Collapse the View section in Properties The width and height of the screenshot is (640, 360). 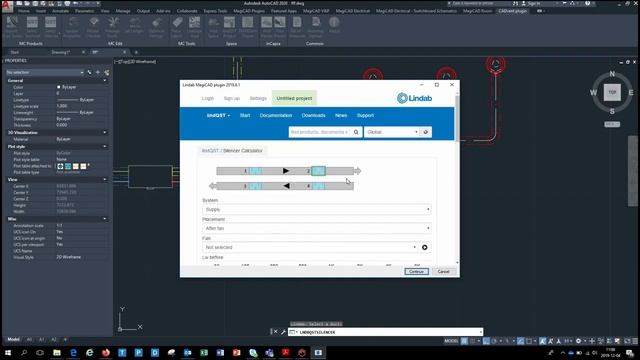pos(105,179)
